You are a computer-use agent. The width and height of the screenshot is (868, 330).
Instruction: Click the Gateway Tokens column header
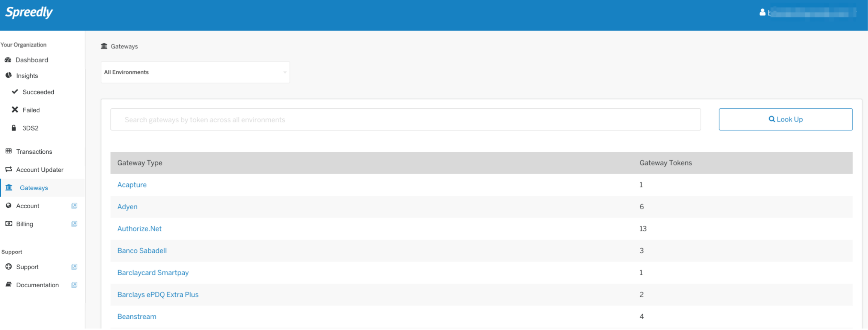tap(666, 163)
